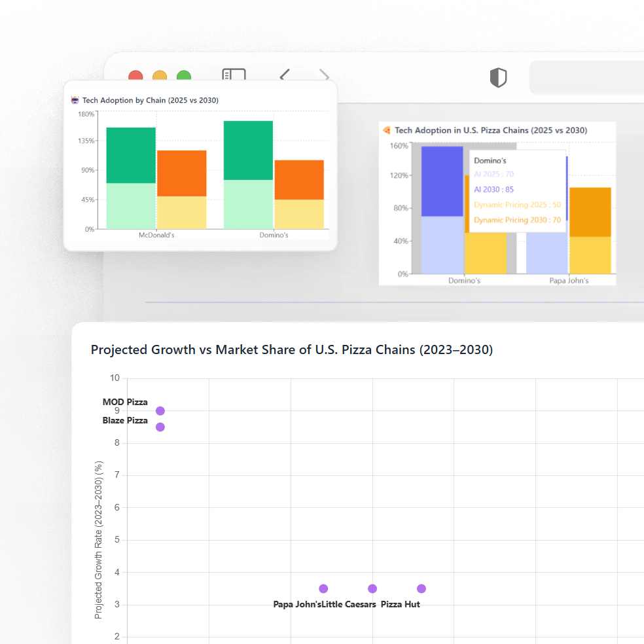Click the Papa John's scatter point
Viewport: 644px width, 644px height.
coord(323,589)
